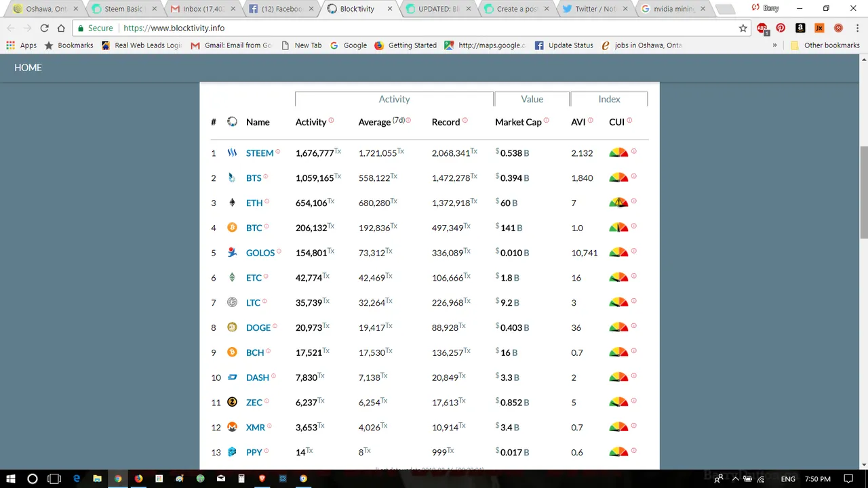Open Cortana search circle in taskbar
868x488 pixels.
pos(32,479)
